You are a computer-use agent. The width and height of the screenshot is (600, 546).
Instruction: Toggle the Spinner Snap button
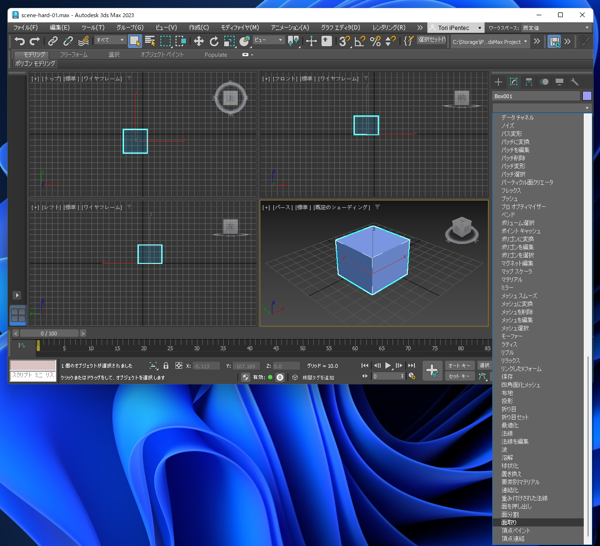[x=390, y=41]
